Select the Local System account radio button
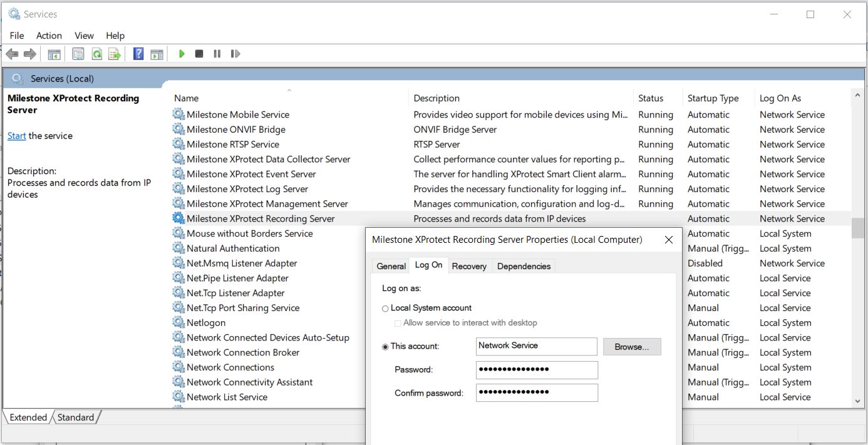 click(x=385, y=309)
